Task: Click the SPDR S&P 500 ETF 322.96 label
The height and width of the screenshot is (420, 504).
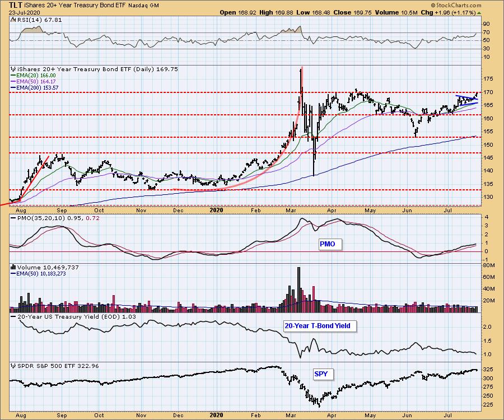Action: tap(58, 366)
